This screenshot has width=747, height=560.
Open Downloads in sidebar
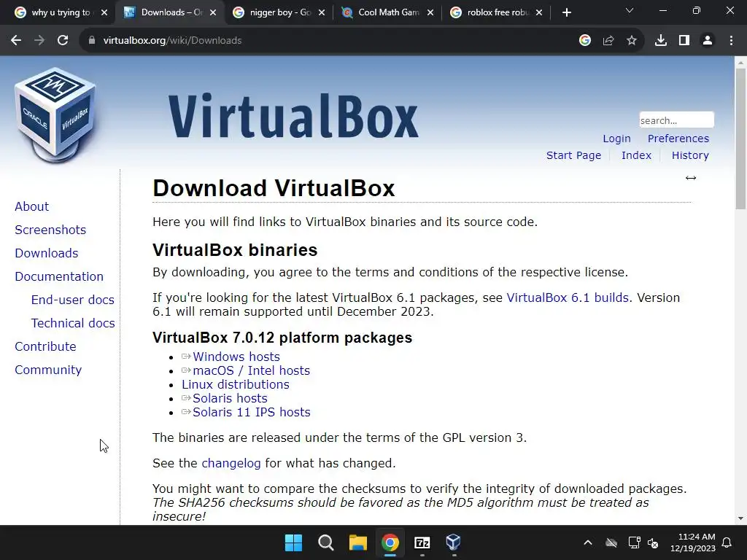[47, 253]
